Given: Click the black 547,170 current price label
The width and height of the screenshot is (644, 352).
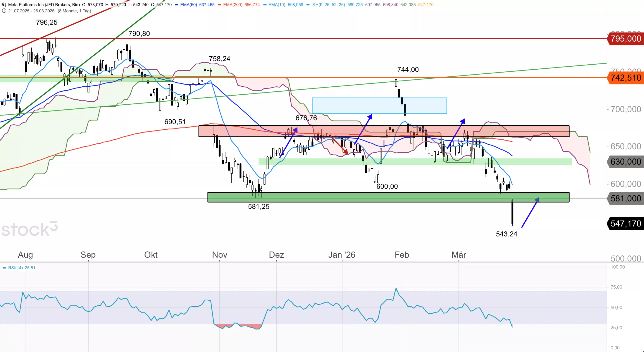Looking at the screenshot, I should coord(626,223).
